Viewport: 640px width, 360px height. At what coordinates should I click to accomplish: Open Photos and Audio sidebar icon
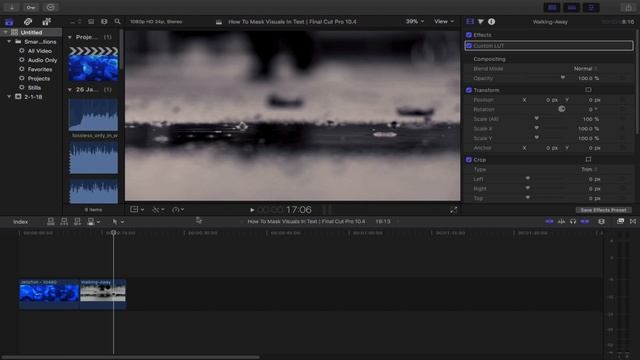28,22
